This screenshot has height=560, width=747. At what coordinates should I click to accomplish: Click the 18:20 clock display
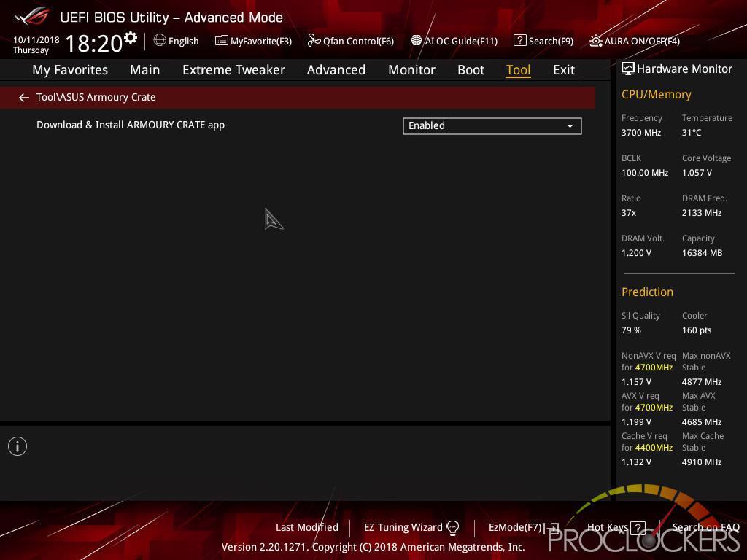click(x=94, y=43)
